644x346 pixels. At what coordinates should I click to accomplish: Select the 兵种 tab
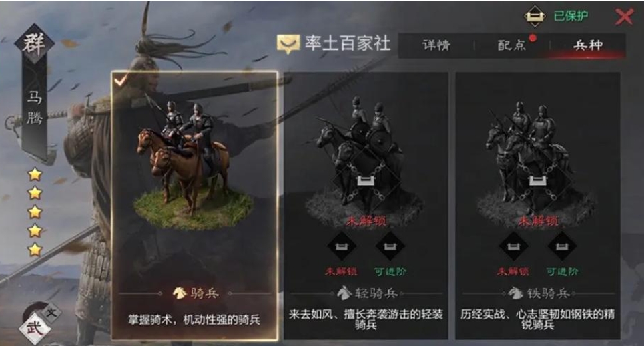tap(588, 45)
